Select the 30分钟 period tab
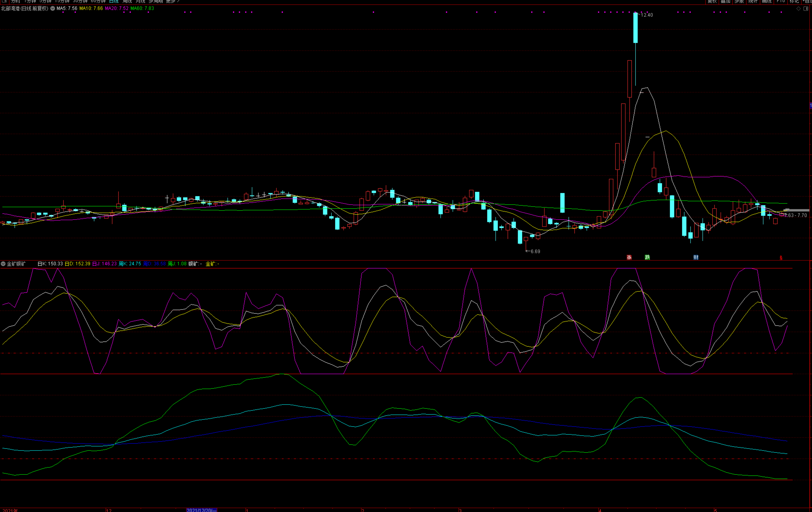 coord(80,1)
